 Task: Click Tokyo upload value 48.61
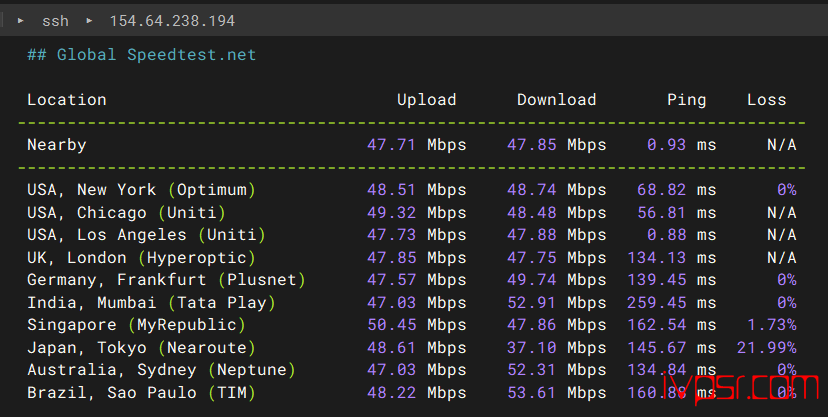tap(391, 348)
